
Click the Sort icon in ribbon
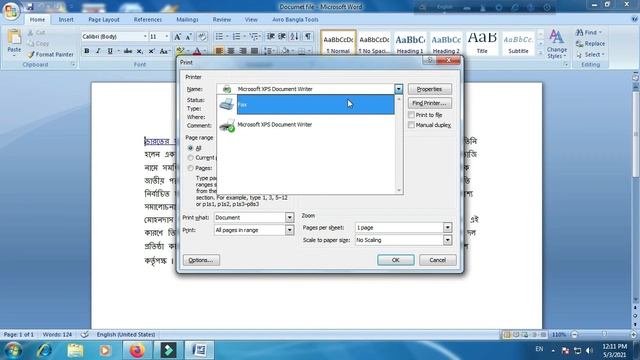(x=295, y=37)
